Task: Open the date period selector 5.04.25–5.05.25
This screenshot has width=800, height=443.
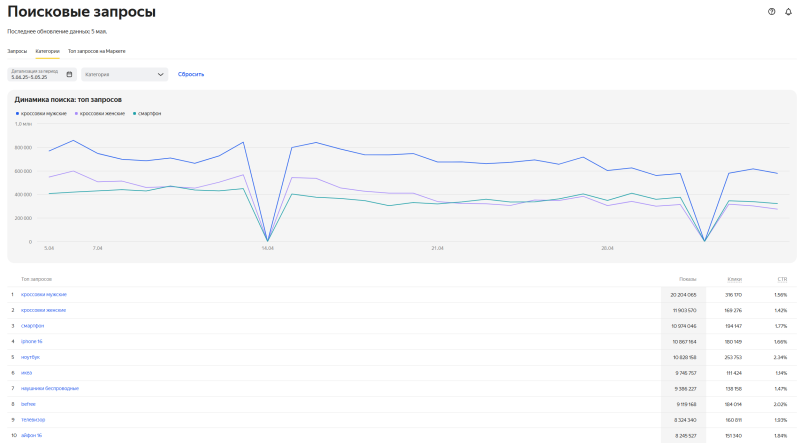Action: click(x=42, y=75)
